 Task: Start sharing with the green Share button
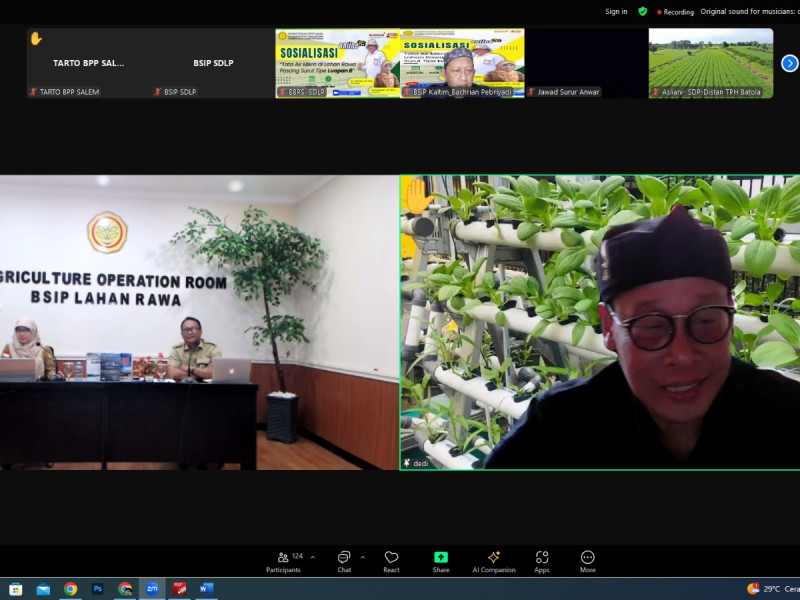click(x=441, y=560)
